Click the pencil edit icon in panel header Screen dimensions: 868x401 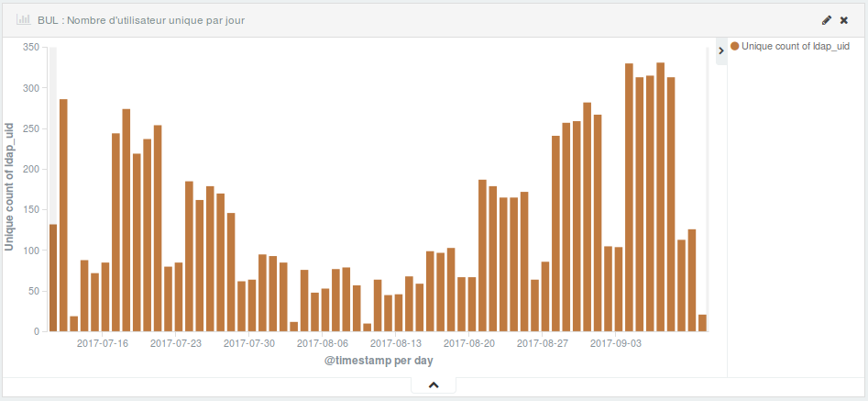(x=826, y=19)
